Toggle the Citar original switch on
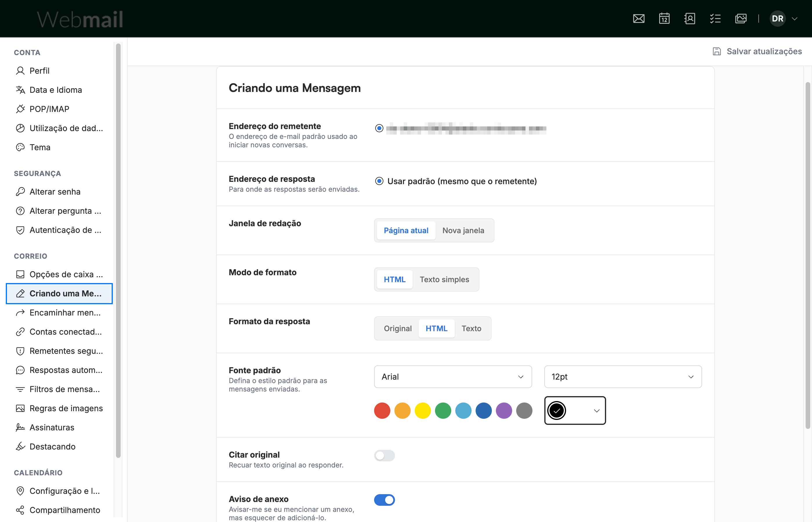812x522 pixels. 384,455
